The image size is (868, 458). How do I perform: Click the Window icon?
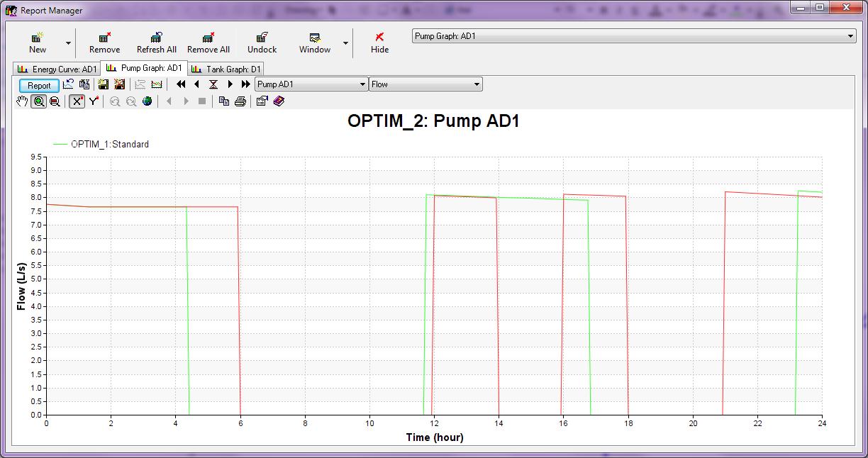tap(315, 37)
